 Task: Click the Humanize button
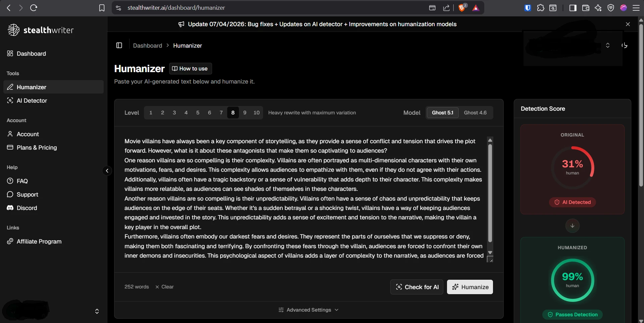[470, 287]
